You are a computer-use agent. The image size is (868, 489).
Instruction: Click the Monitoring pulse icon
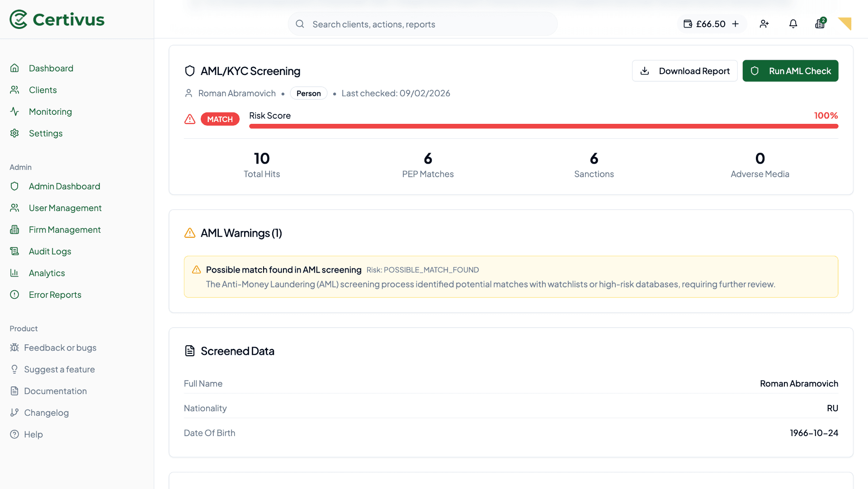[x=14, y=112]
